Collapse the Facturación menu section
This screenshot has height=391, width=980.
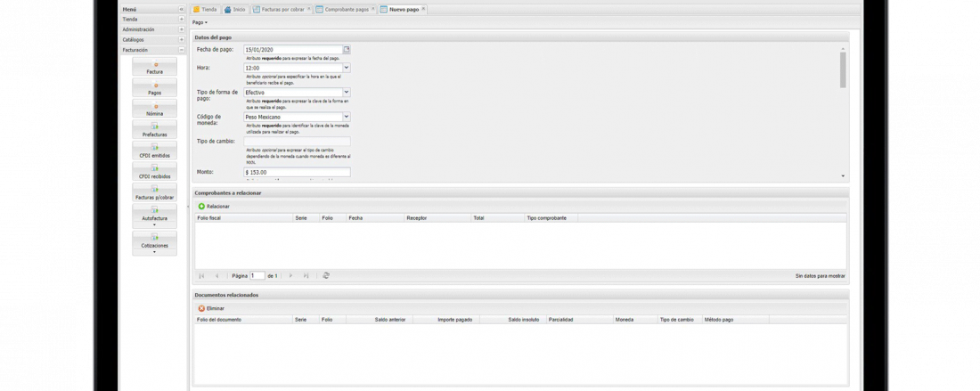click(x=182, y=51)
